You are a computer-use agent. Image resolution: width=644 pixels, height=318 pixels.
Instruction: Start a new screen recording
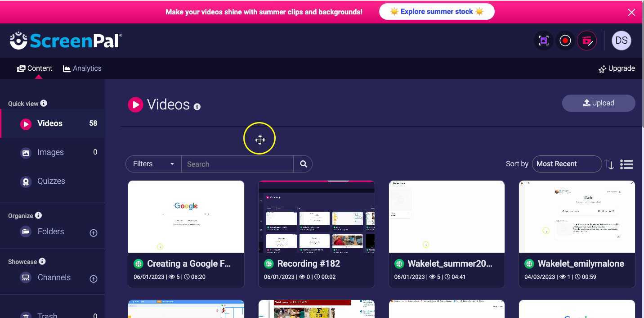[565, 41]
